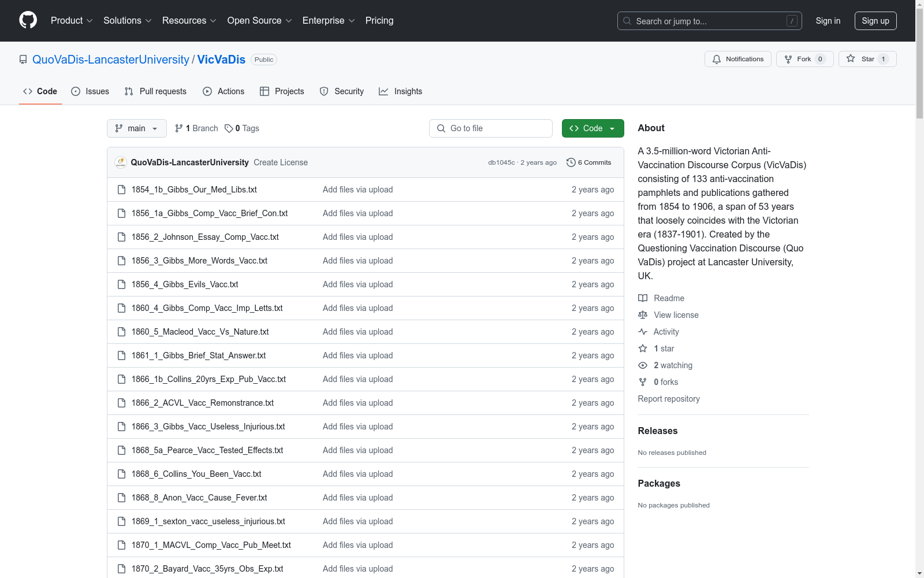Viewport: 924px width, 578px height.
Task: Open file 1856_4_Gibbs_Evils_Vacc.txt
Action: (185, 284)
